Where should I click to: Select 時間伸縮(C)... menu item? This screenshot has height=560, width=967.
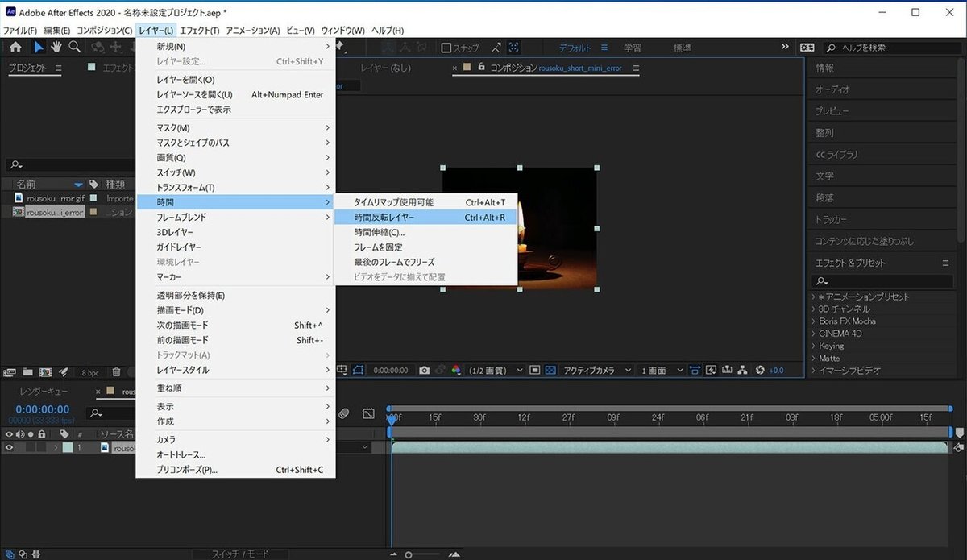425,232
